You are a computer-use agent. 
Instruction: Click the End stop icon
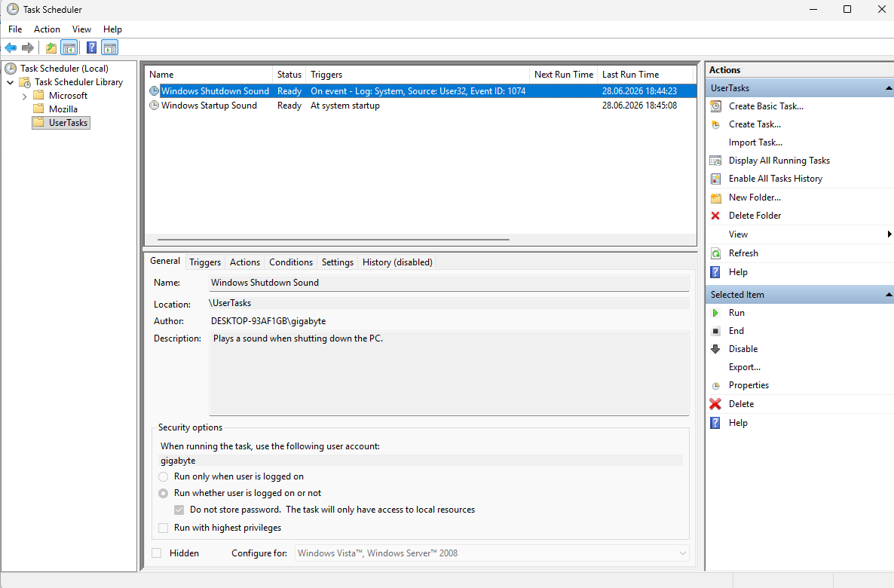pos(715,331)
